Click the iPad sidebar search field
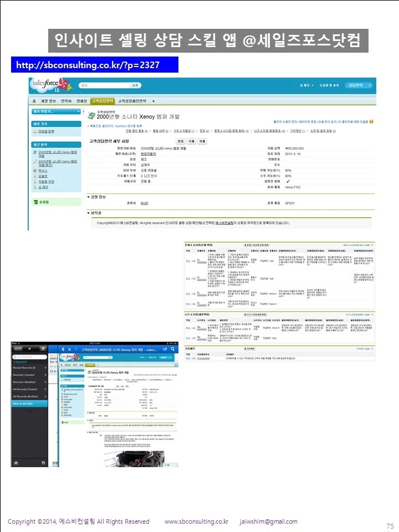This screenshot has width=399, height=532. click(29, 357)
